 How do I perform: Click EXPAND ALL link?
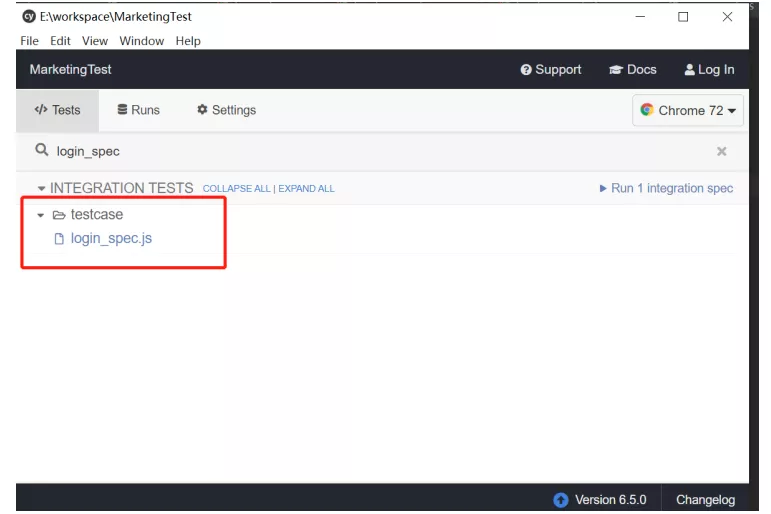[x=306, y=188]
